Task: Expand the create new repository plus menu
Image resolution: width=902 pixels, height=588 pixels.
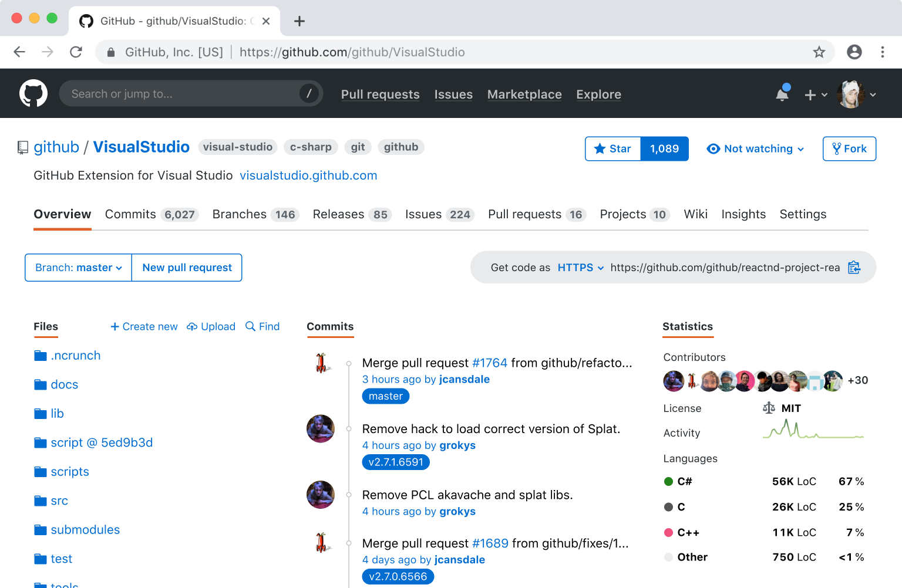Action: (815, 94)
